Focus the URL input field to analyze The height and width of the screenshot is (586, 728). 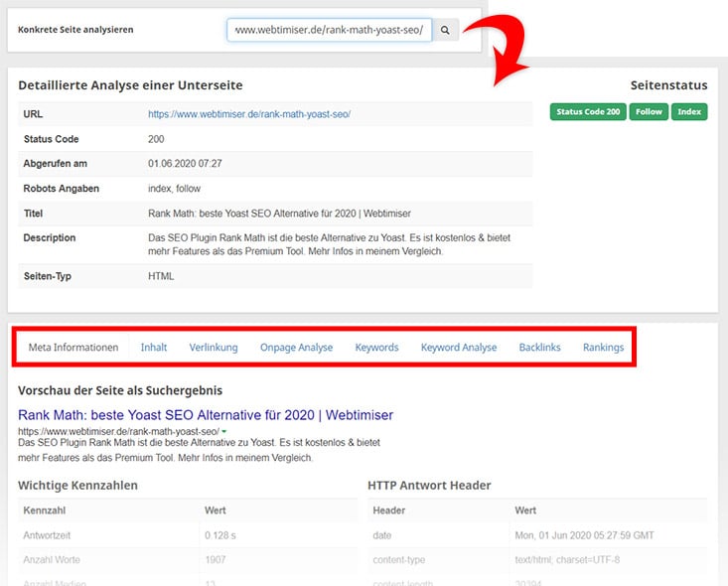point(329,30)
